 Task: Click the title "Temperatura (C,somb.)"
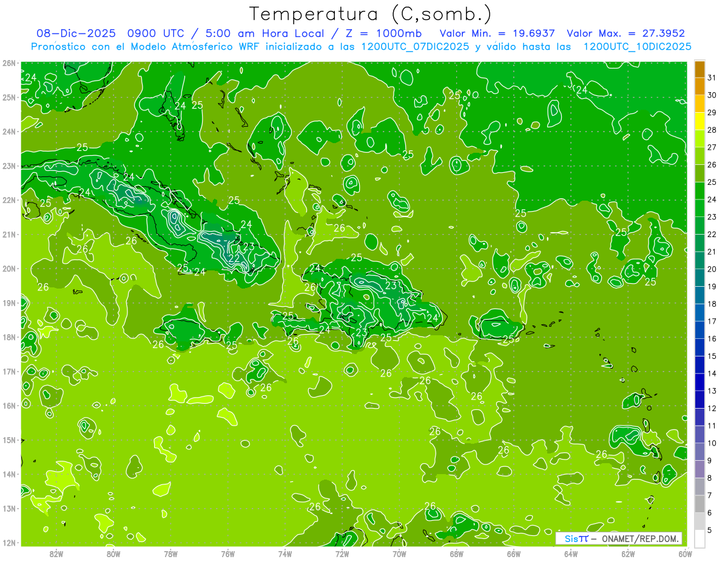click(371, 14)
